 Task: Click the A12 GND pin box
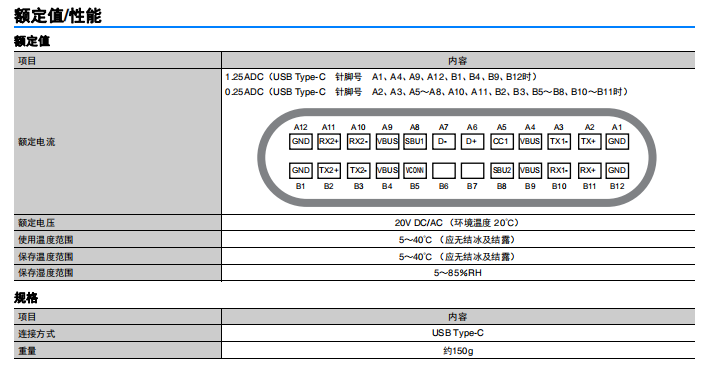point(300,141)
